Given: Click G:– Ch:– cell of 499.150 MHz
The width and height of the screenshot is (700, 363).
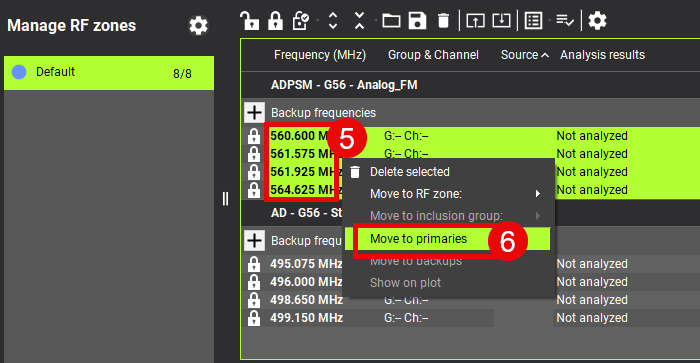Looking at the screenshot, I should point(406,318).
